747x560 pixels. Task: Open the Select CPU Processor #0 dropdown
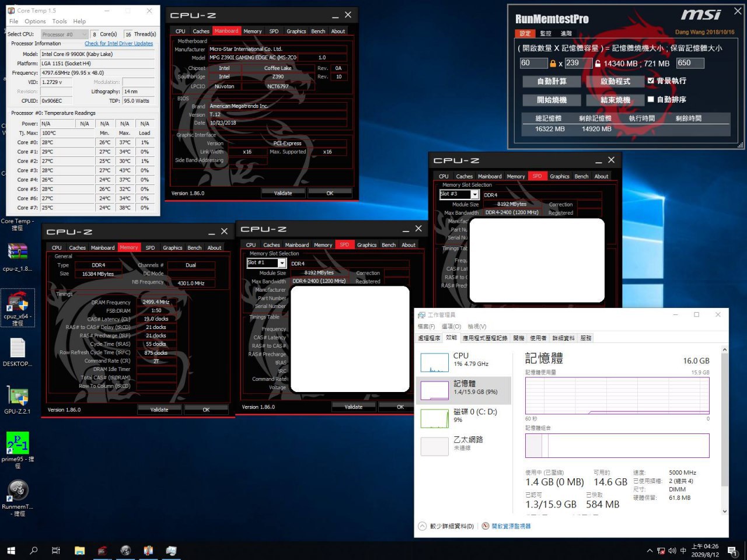coord(64,34)
